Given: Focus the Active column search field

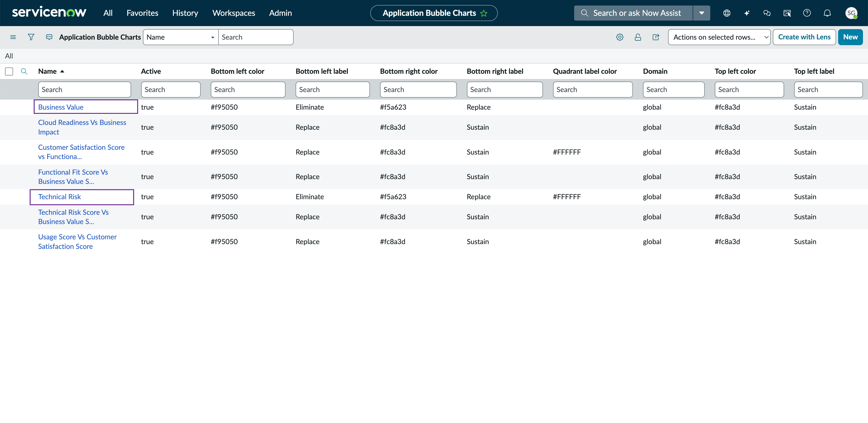Looking at the screenshot, I should point(171,90).
